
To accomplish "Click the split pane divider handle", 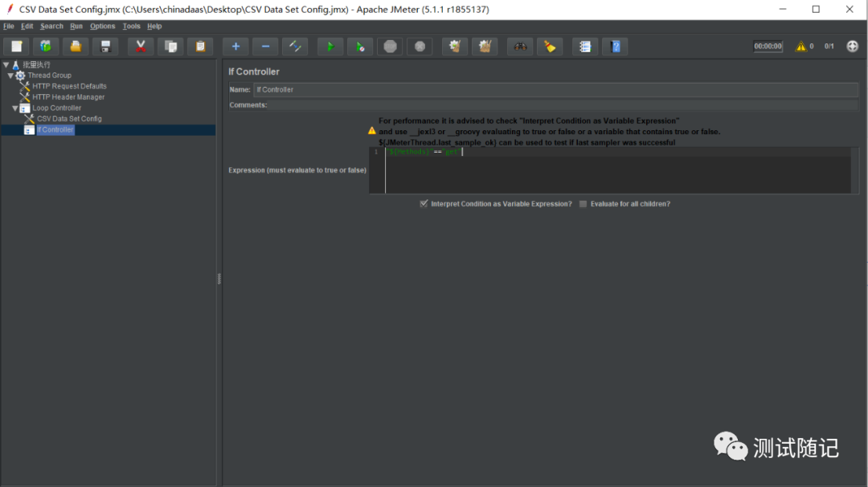I will pos(219,278).
